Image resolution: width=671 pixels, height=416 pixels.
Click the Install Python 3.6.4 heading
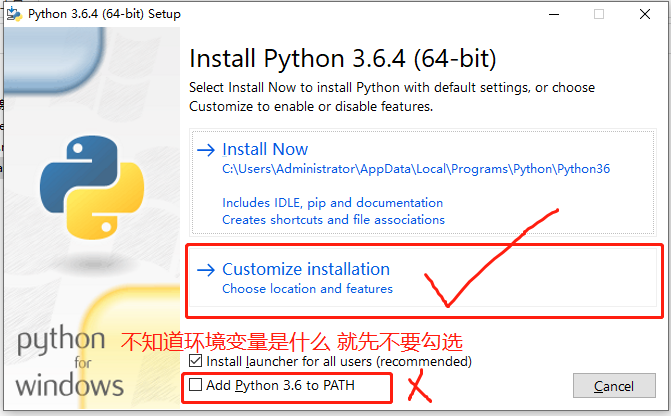coord(343,59)
